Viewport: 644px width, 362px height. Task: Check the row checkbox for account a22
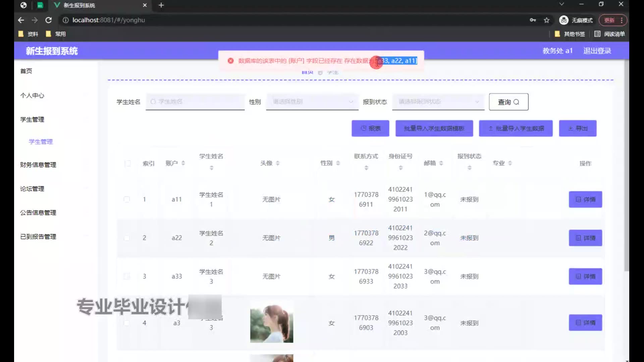coord(127,238)
